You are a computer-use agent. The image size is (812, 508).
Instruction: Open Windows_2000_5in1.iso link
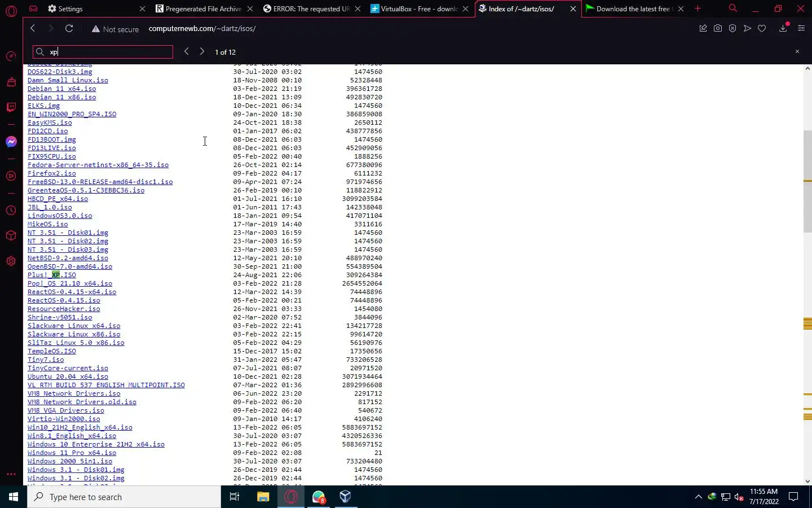(x=70, y=461)
